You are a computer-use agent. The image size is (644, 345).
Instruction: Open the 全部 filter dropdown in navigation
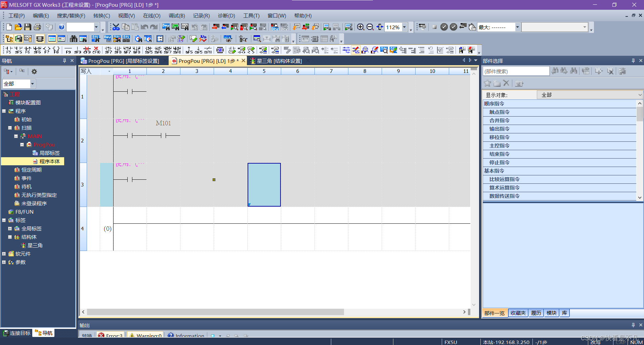point(33,84)
